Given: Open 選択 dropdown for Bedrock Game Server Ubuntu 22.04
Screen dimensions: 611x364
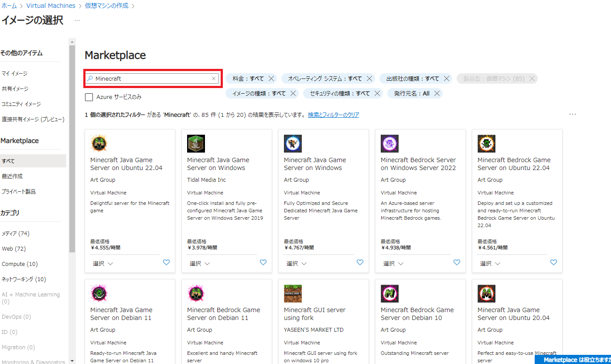Looking at the screenshot, I should [x=490, y=263].
